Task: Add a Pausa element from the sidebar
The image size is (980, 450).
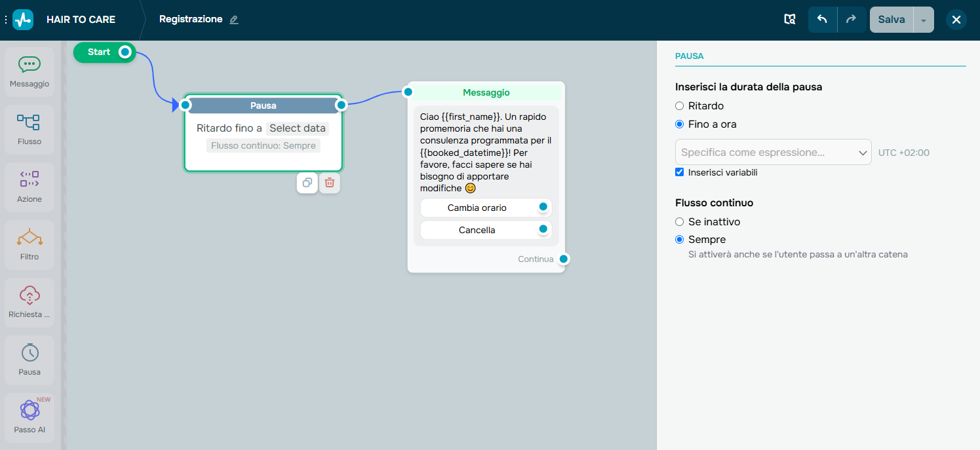Action: point(29,359)
